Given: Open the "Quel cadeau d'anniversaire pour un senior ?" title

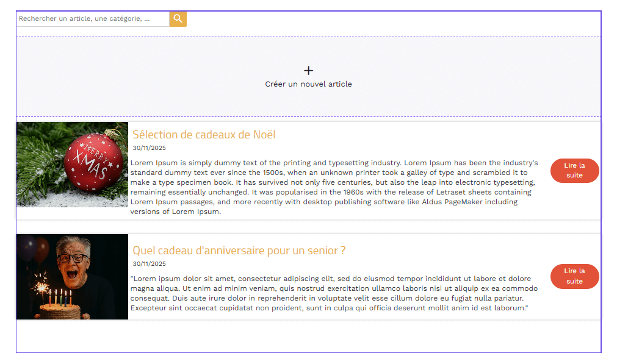Looking at the screenshot, I should (x=239, y=250).
